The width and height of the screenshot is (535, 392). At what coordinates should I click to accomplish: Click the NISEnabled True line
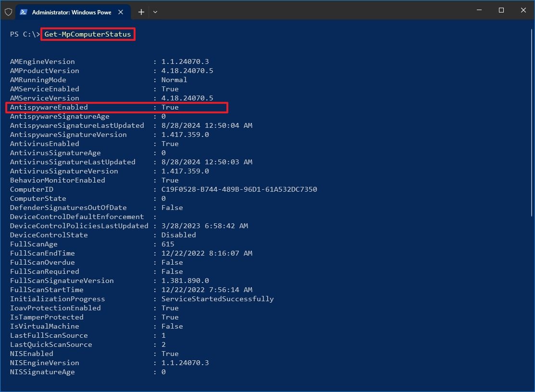pos(96,354)
